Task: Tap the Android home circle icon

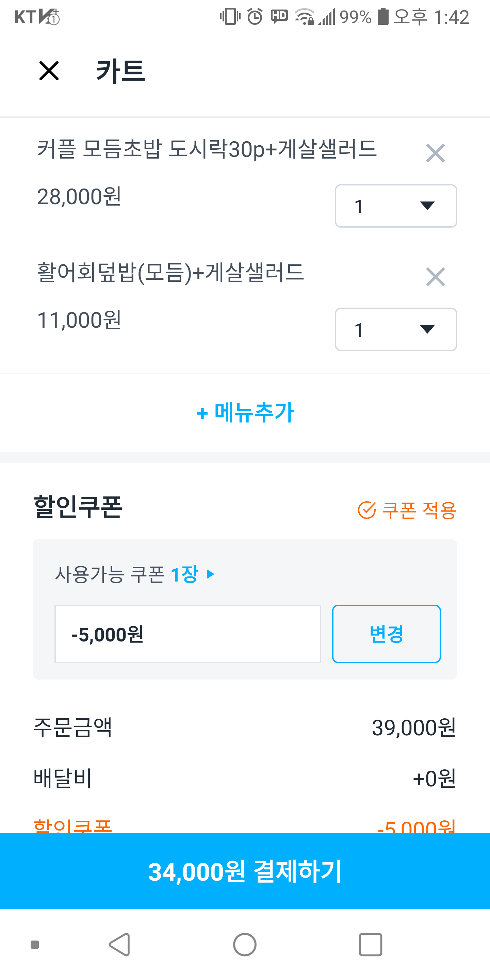Action: click(245, 944)
